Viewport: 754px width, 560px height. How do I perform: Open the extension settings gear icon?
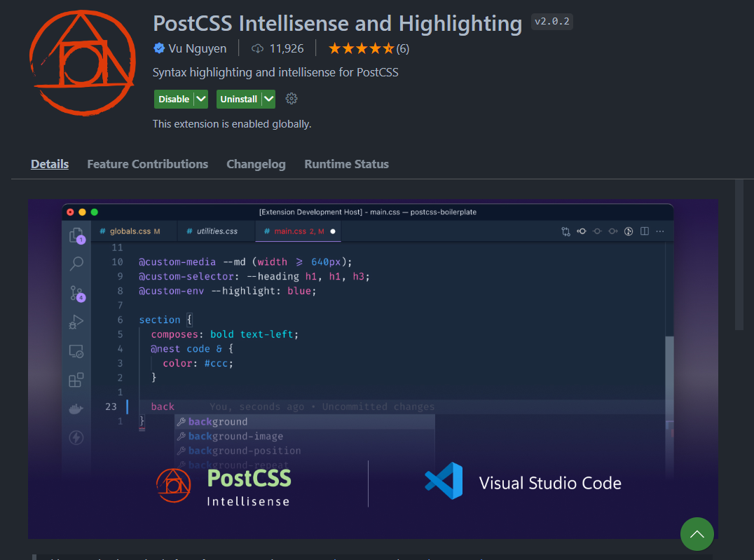pyautogui.click(x=291, y=99)
